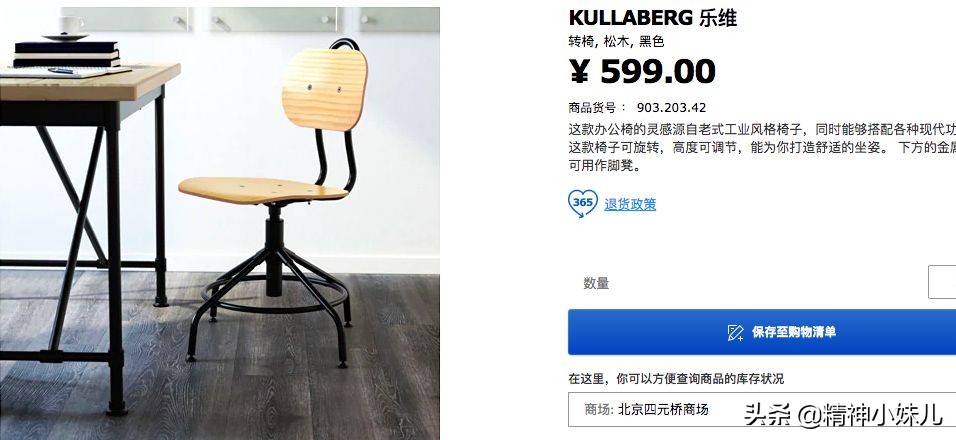Click the 保存至购物清单 button

[x=762, y=332]
